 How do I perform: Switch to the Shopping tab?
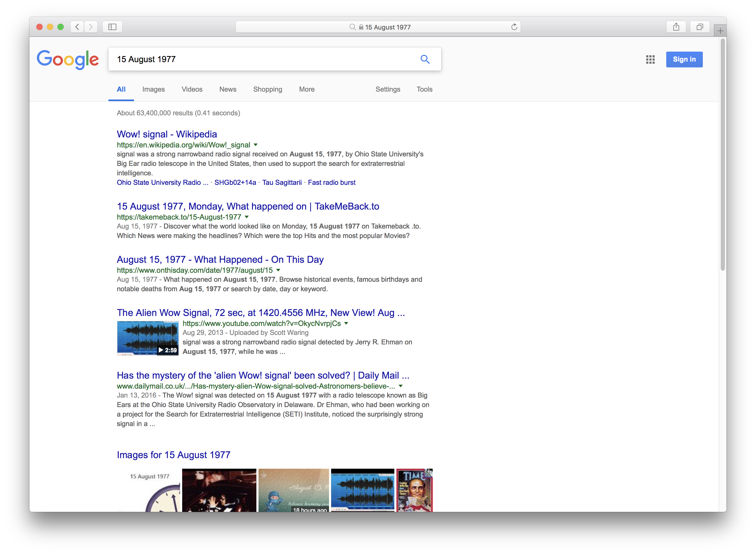click(x=267, y=89)
